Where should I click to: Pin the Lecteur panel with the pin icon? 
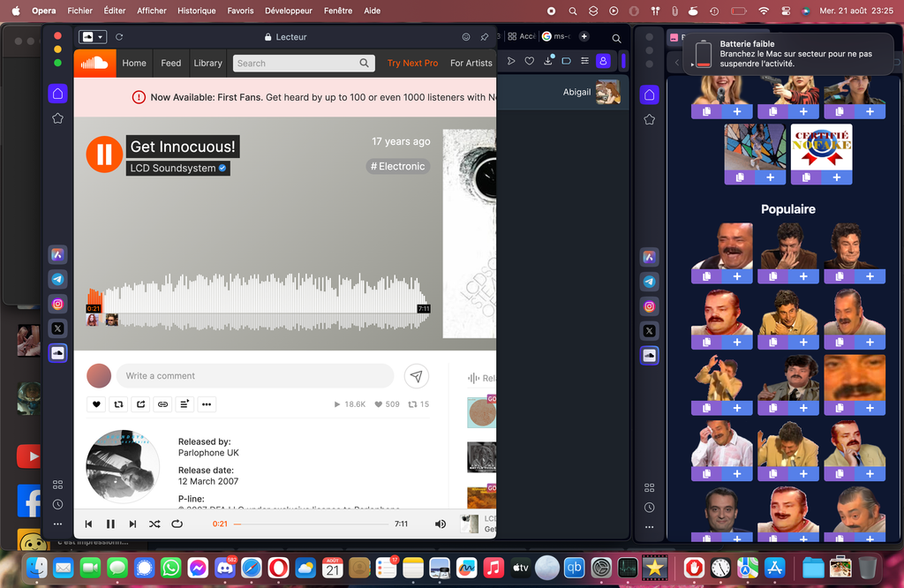(x=485, y=37)
